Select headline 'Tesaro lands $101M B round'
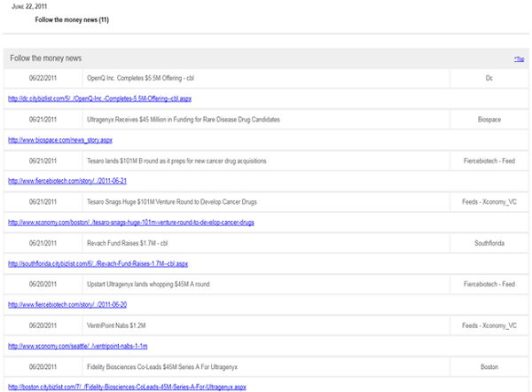The image size is (532, 392). click(176, 161)
